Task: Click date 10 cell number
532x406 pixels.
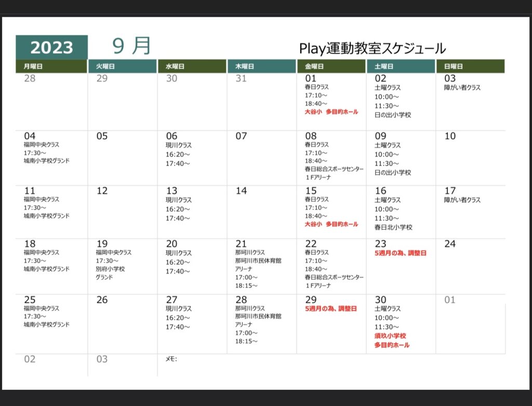Action: point(450,136)
